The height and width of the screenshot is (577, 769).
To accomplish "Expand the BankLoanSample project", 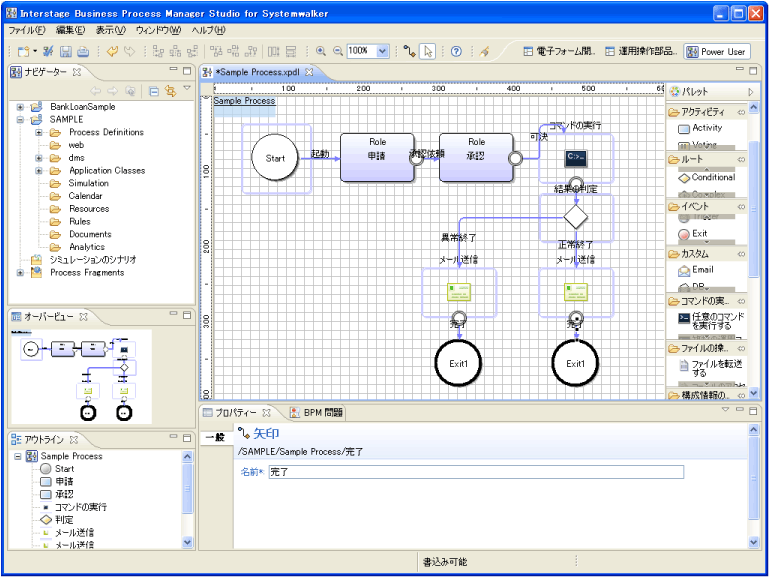I will coord(20,107).
